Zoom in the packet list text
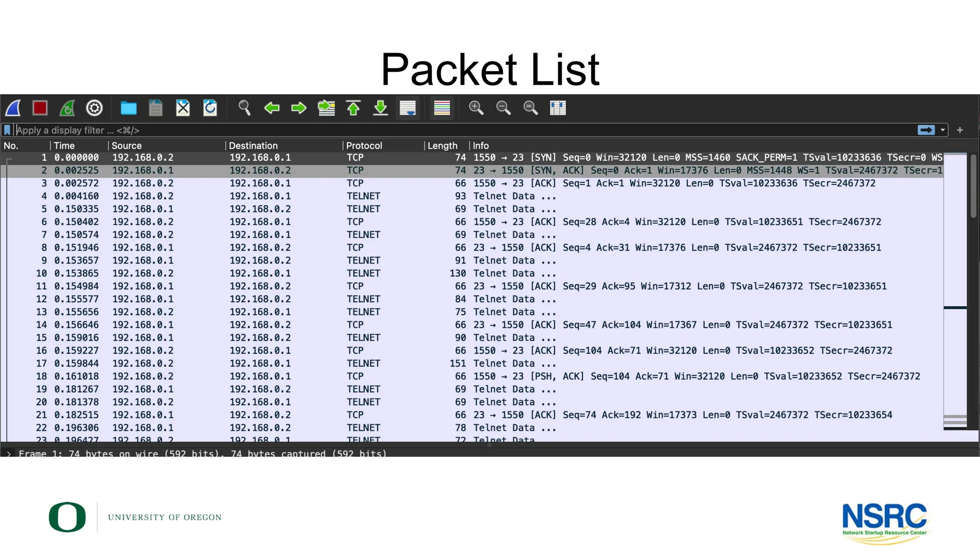Screen dimensions: 980x551 (x=476, y=108)
